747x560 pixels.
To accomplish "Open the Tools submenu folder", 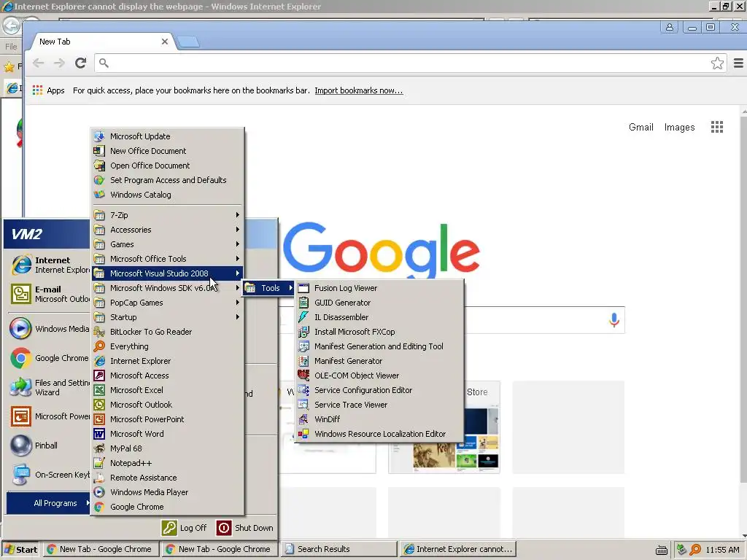I will [268, 288].
